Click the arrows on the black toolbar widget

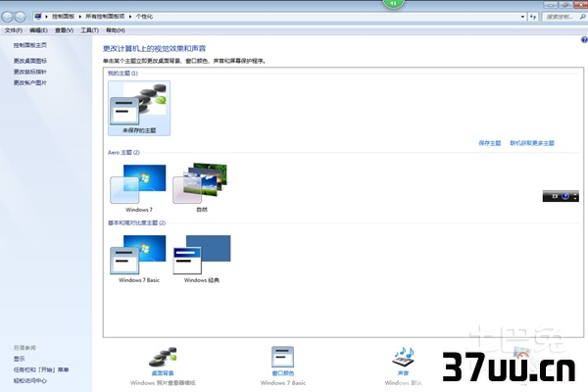pos(575,196)
